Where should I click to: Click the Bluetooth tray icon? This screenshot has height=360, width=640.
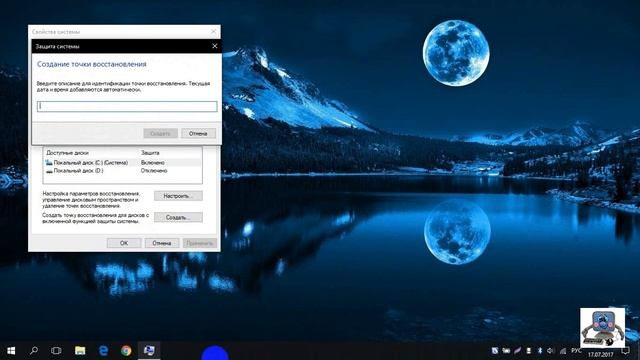pos(540,351)
